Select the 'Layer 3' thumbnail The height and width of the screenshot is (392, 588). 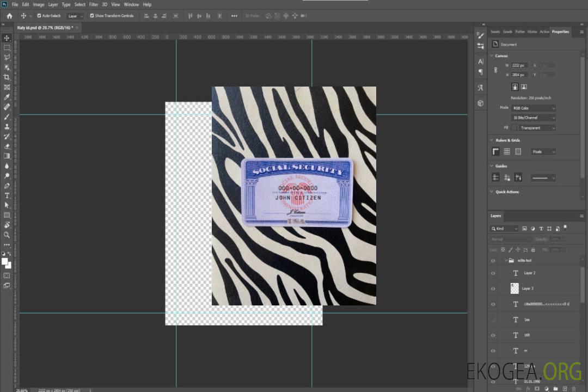514,289
